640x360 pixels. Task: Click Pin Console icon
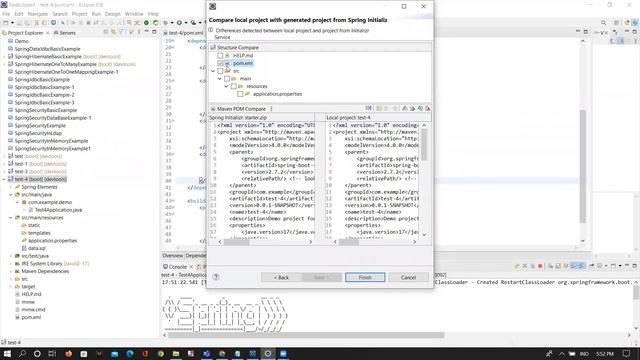591,266
